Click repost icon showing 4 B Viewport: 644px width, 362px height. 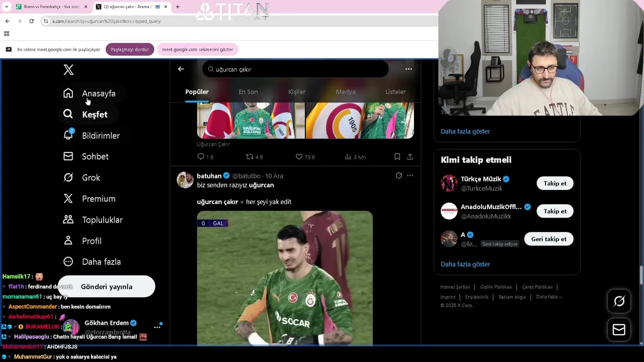[254, 157]
